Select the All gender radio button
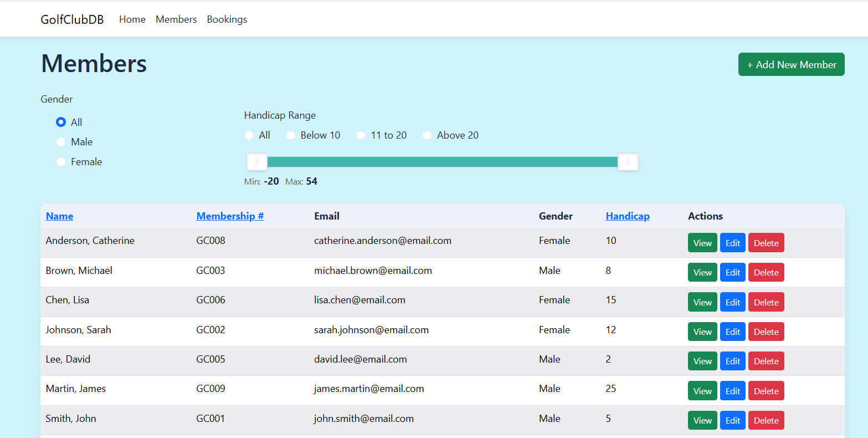868x438 pixels. point(61,122)
